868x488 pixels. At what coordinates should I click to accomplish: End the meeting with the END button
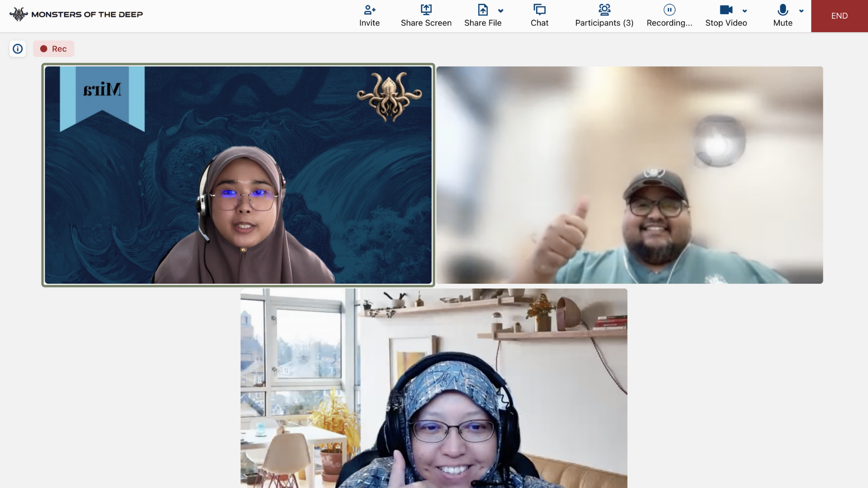point(840,16)
